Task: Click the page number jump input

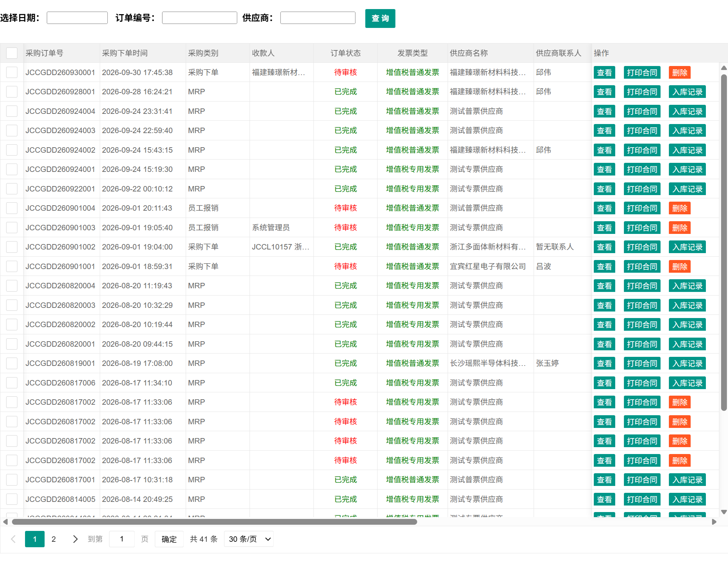Action: (x=122, y=539)
